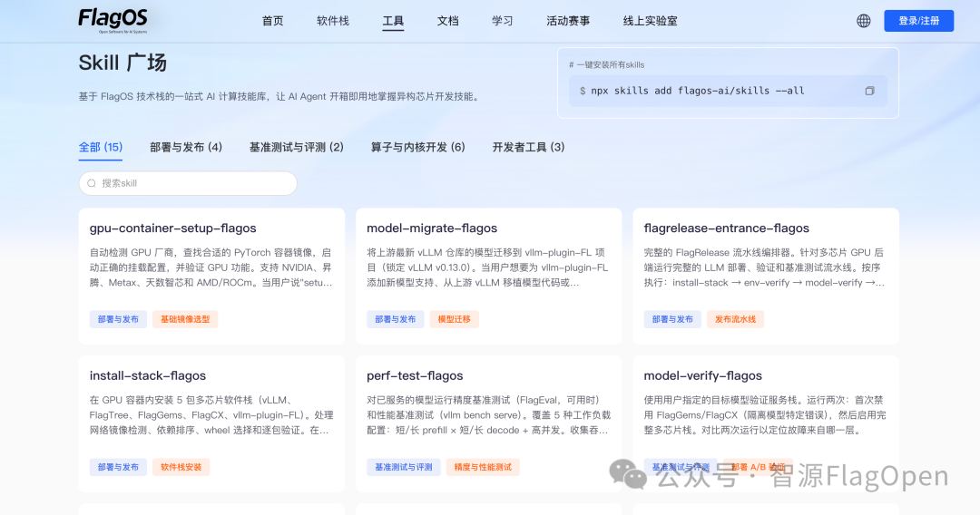Click the 软件栈安装 tag
Viewport: 980px width, 515px height.
point(181,467)
